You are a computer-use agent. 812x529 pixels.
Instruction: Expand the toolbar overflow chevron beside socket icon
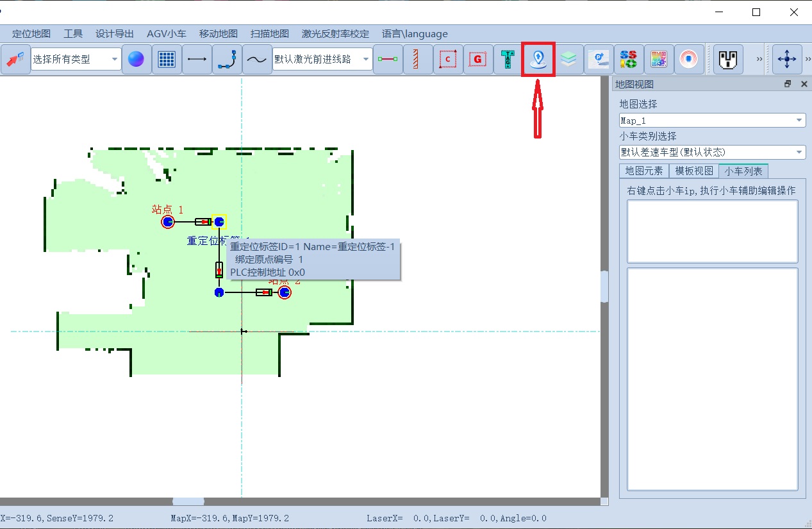[759, 59]
